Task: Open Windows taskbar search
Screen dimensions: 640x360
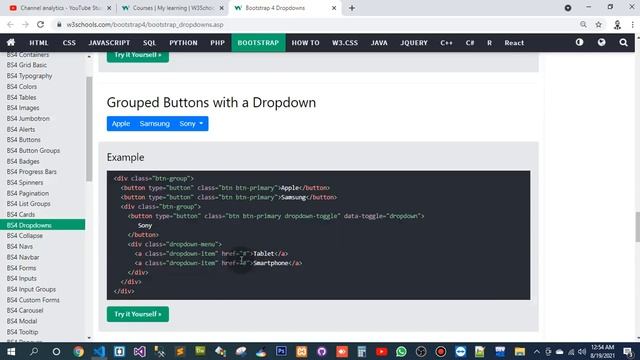Action: click(34, 351)
